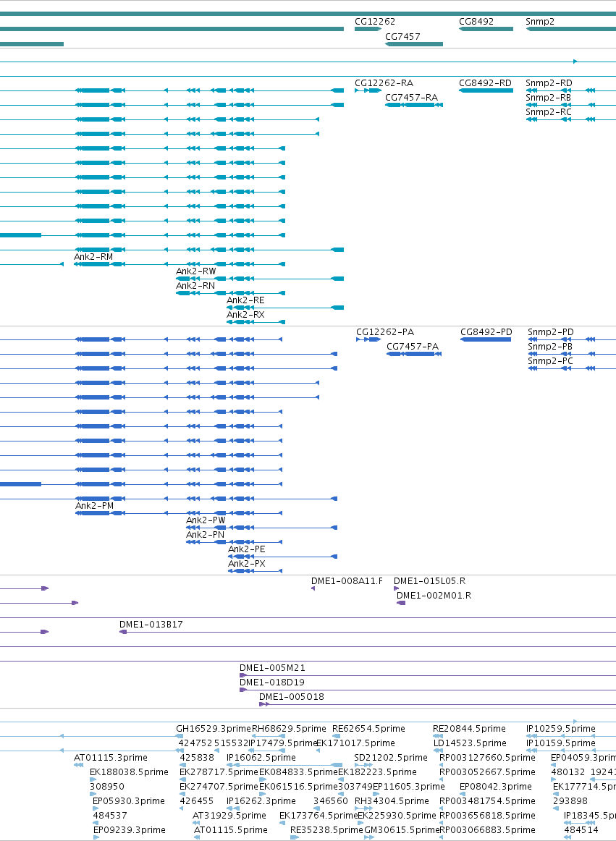Screen dimensions: 616x841
Task: Click transcript label CG8492-RD
Action: pos(485,83)
